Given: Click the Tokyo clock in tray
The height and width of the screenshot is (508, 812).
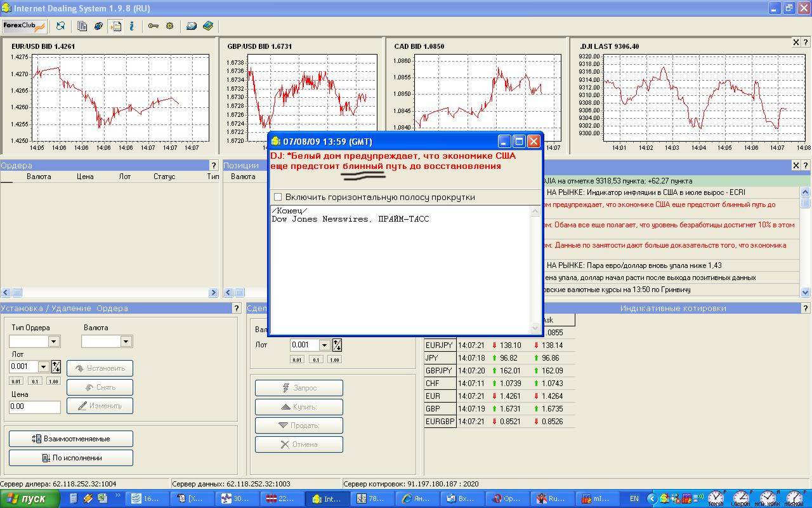Looking at the screenshot, I should (716, 498).
